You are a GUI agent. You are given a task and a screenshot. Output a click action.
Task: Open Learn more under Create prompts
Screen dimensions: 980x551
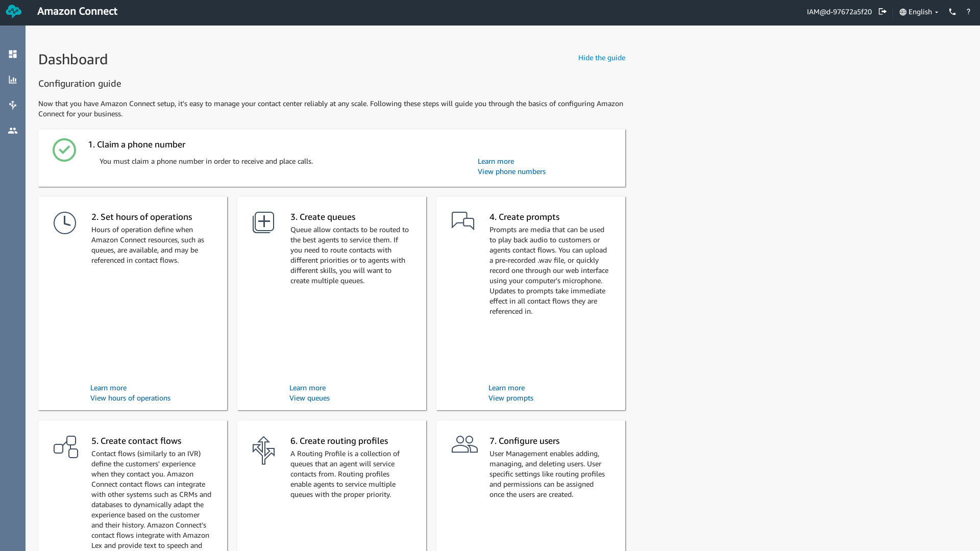tap(506, 388)
